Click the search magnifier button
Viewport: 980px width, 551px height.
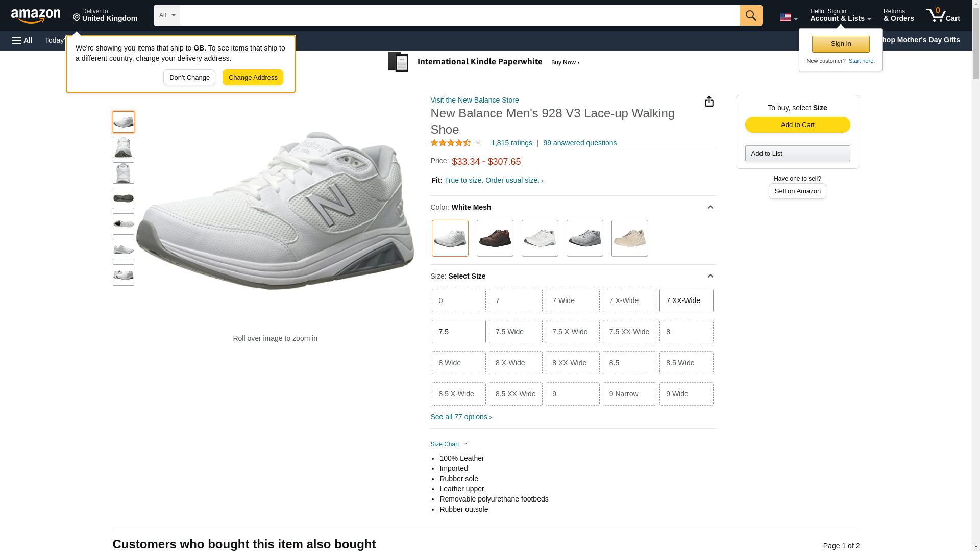click(x=750, y=15)
